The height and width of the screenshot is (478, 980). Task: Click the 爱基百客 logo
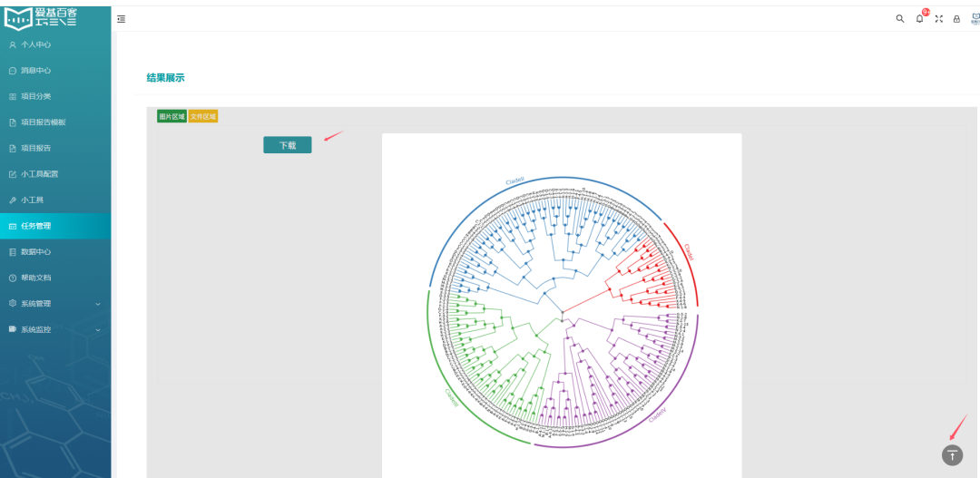point(41,17)
